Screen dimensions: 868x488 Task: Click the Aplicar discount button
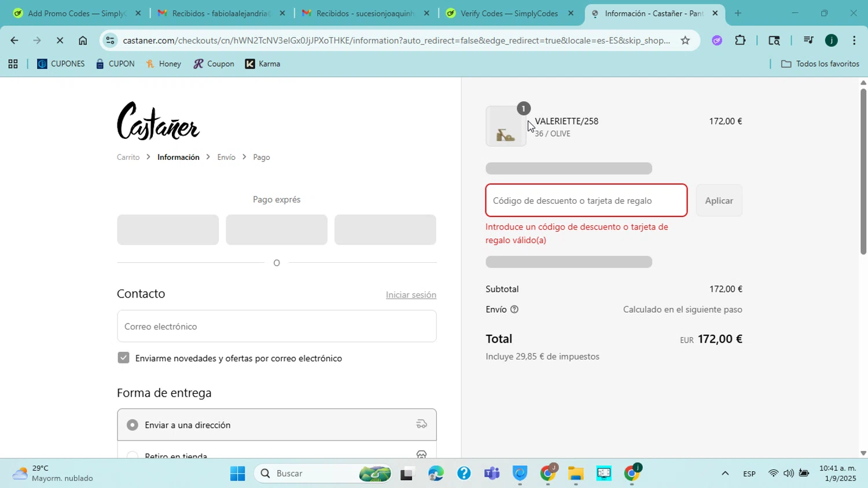[x=719, y=200]
